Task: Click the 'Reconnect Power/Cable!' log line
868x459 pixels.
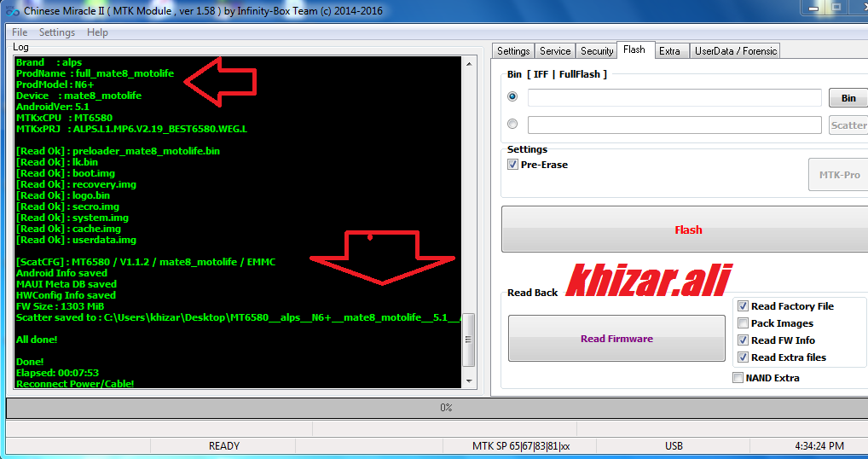Action: pyautogui.click(x=75, y=384)
